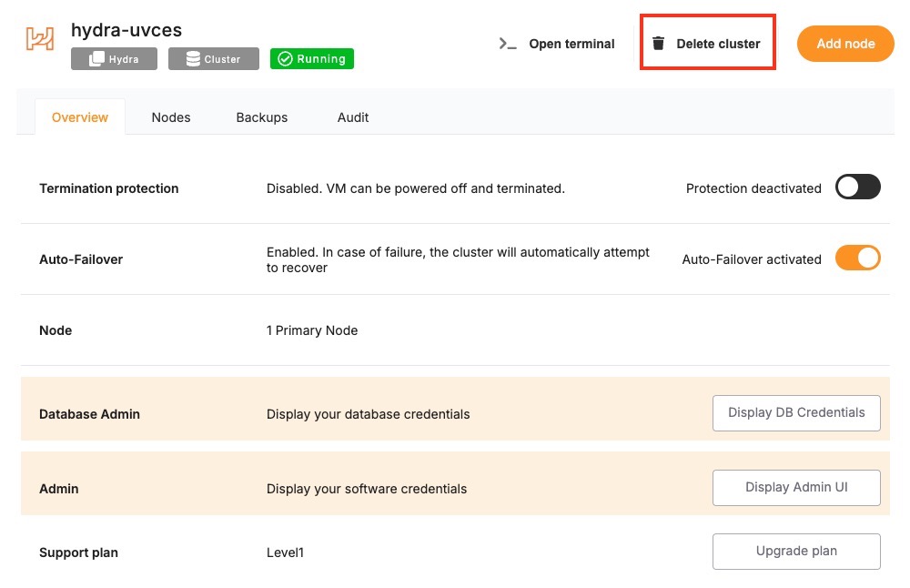Screen dimensions: 910x588
Task: Disable the Auto-Failover toggle
Action: 858,259
